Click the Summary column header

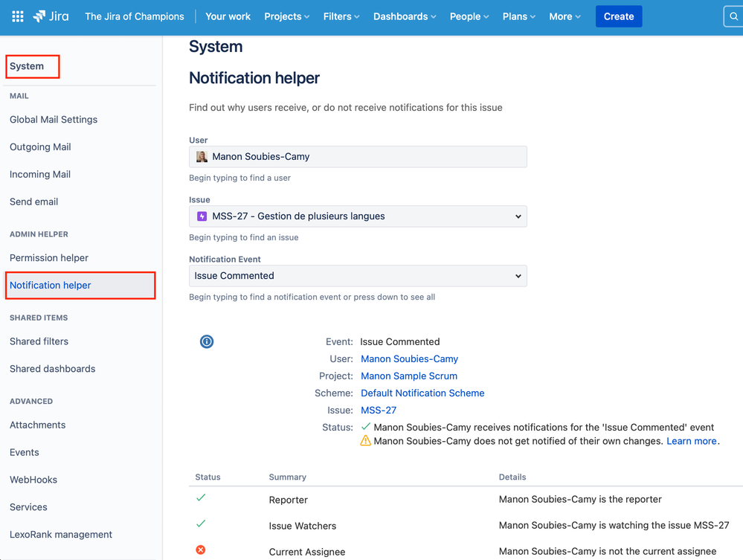coord(288,477)
